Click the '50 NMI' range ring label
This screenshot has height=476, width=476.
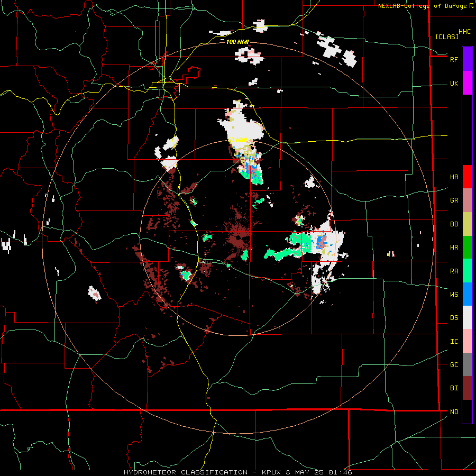(237, 140)
